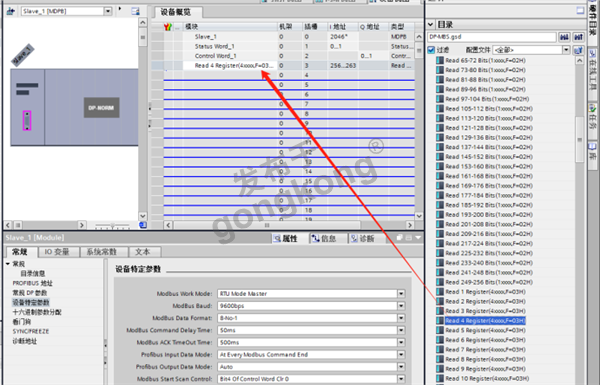
Task: Switch to the 系统常数 tab
Action: pyautogui.click(x=101, y=252)
